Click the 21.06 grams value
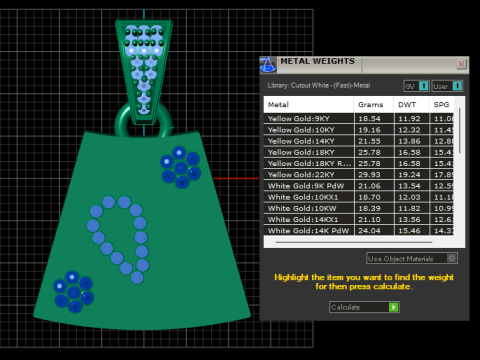Screen dimensions: 480x360 (369, 186)
